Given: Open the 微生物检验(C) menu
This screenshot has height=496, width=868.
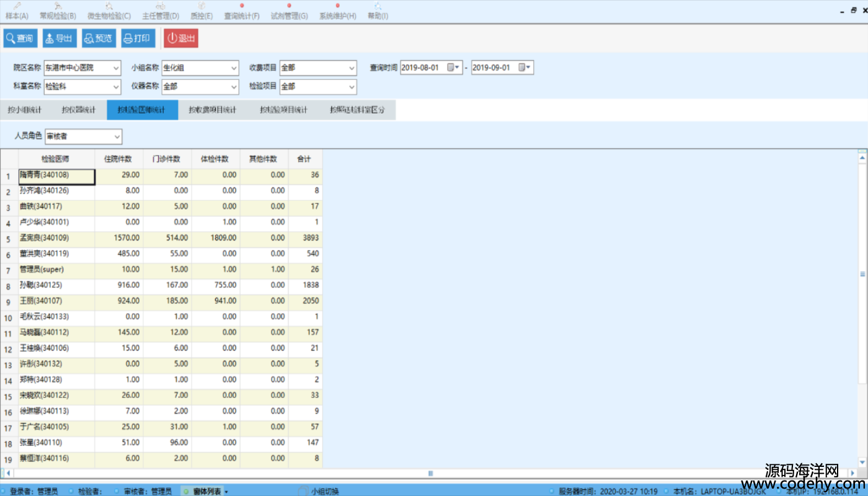Looking at the screenshot, I should (108, 12).
